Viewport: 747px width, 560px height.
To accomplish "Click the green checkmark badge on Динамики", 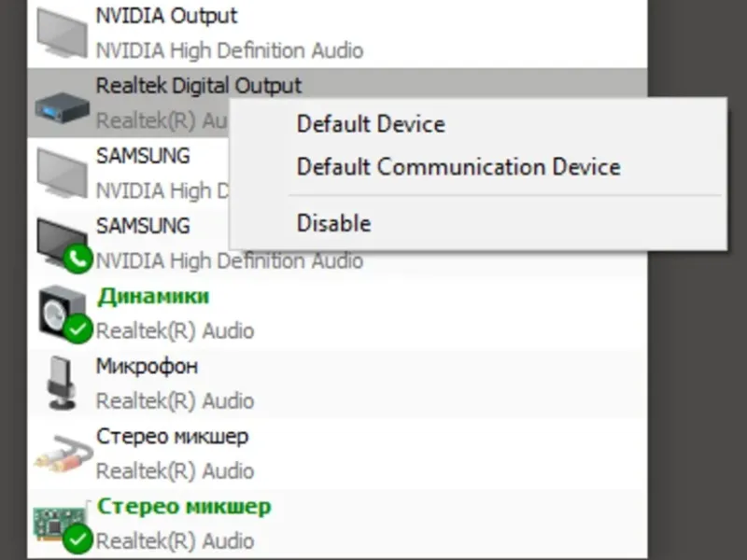I will point(78,329).
